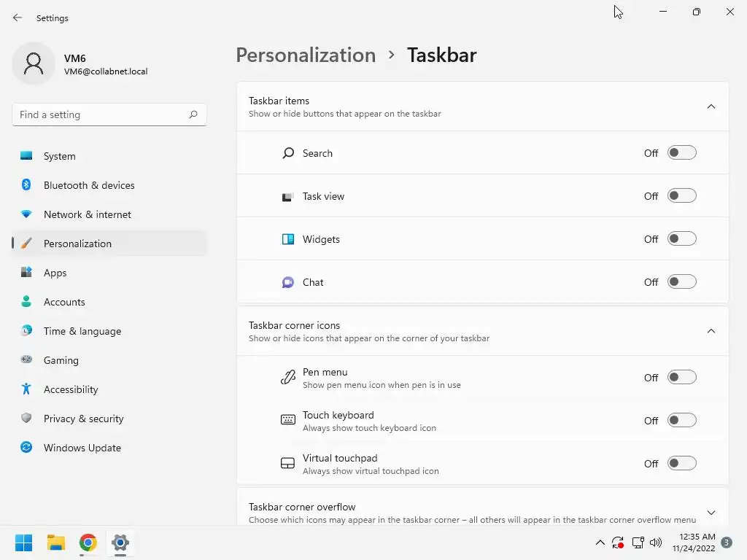The width and height of the screenshot is (747, 560).
Task: Open the network tray icon
Action: (x=638, y=542)
